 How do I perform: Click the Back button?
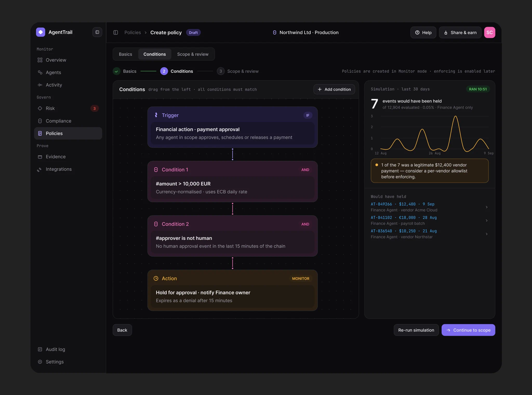[122, 330]
